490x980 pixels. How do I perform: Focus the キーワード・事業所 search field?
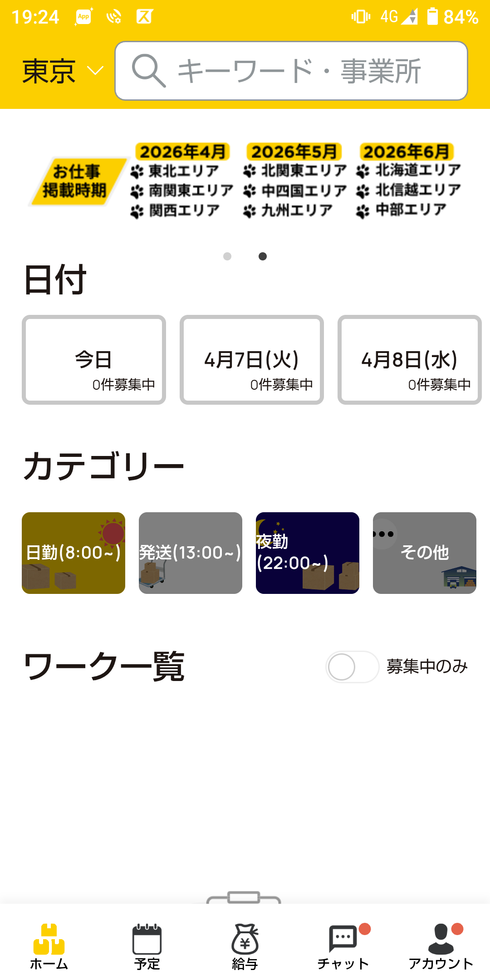pyautogui.click(x=299, y=71)
